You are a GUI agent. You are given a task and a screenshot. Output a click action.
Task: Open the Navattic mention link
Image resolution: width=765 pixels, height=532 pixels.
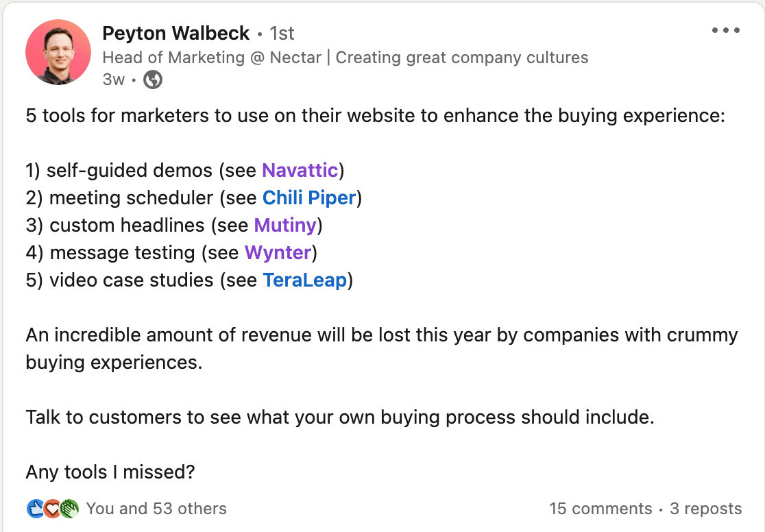point(300,171)
